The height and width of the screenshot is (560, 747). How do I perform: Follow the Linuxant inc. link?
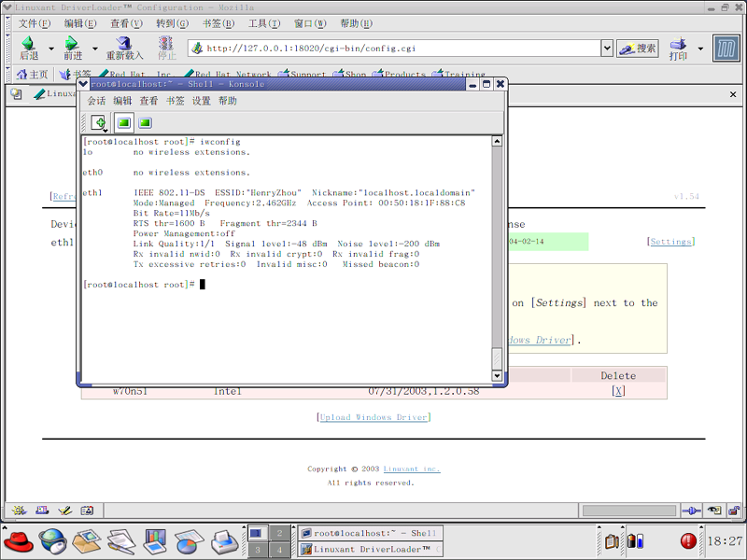[x=412, y=469]
